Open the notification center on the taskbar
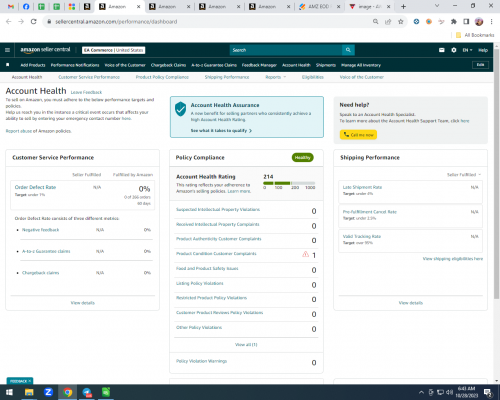The height and width of the screenshot is (400, 500). pyautogui.click(x=488, y=392)
